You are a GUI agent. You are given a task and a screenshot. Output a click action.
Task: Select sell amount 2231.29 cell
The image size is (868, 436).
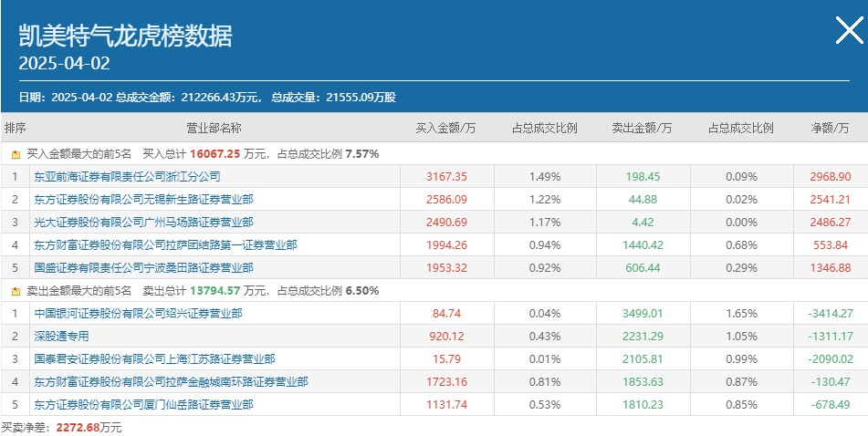(x=643, y=336)
